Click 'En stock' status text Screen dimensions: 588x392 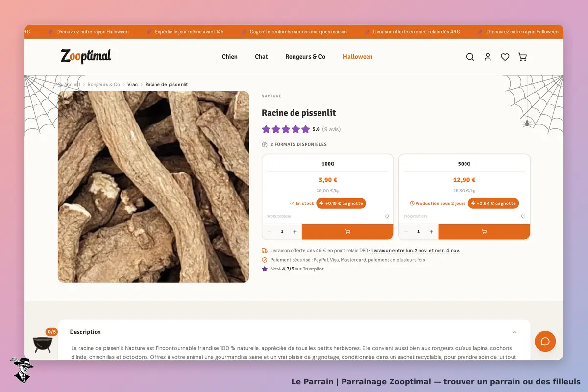click(x=305, y=203)
